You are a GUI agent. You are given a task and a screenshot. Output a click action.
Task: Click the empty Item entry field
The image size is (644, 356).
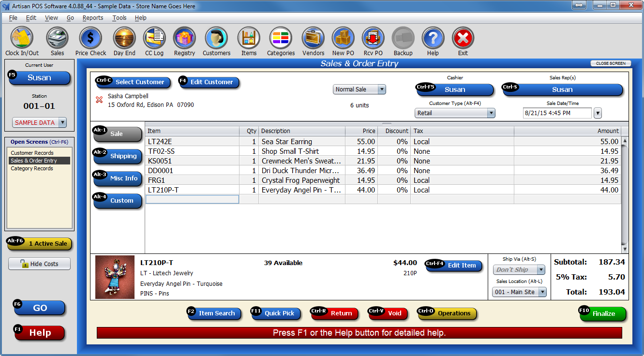(x=192, y=199)
